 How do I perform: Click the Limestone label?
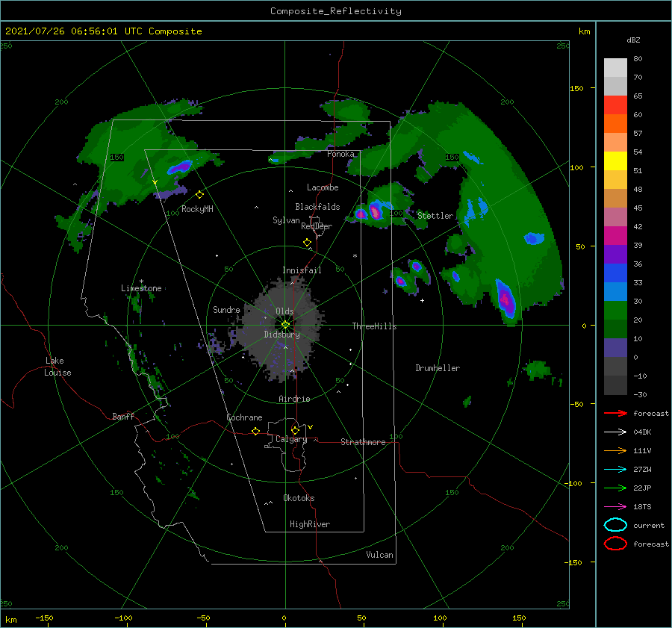pyautogui.click(x=141, y=288)
